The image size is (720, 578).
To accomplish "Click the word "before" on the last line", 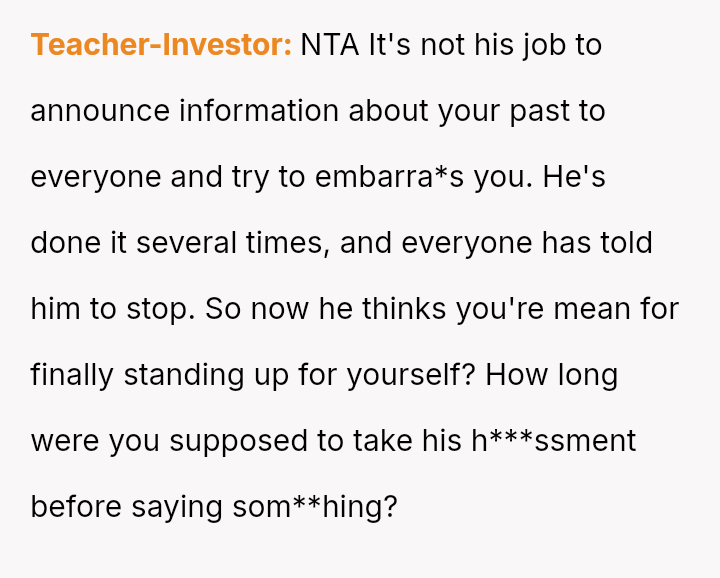I will 73,507.
